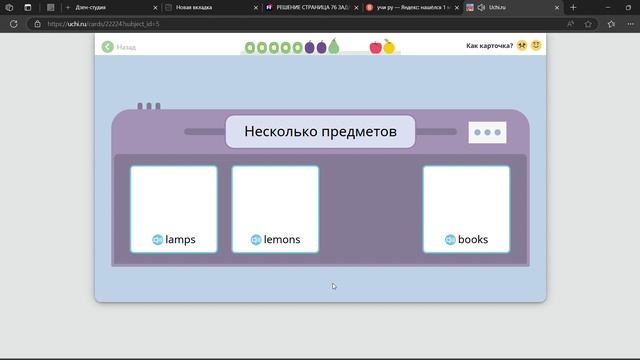Image resolution: width=640 pixels, height=360 pixels.
Task: Close the Новая вкладка tab
Action: tap(256, 8)
